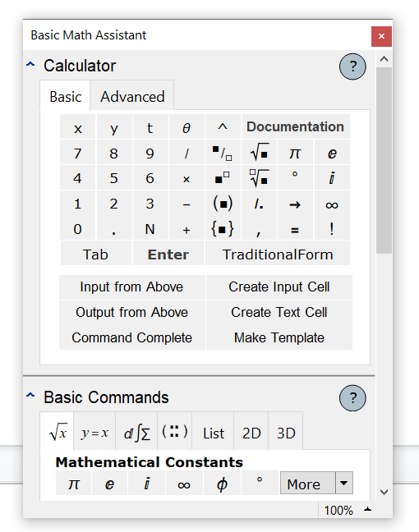Image resolution: width=419 pixels, height=532 pixels.
Task: Insert the square root template
Action: coord(260,153)
